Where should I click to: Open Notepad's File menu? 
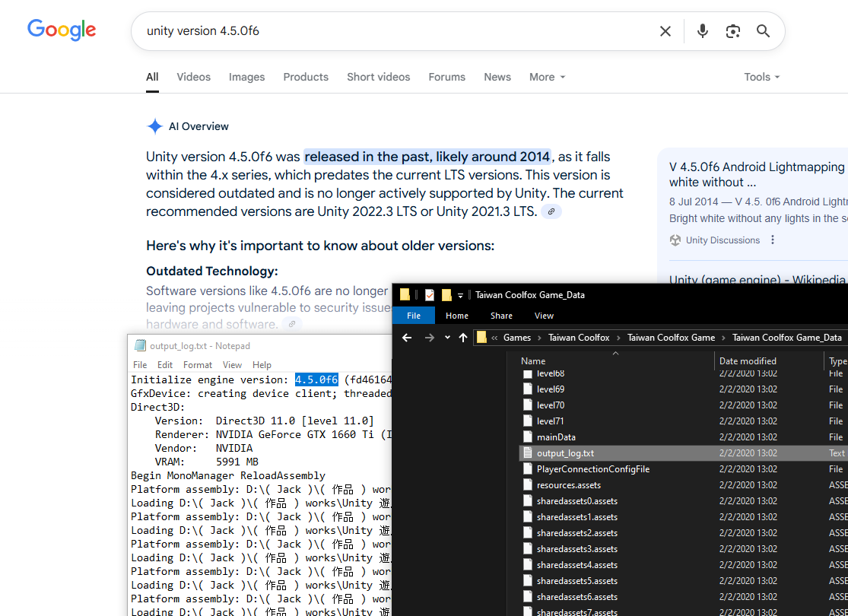[x=139, y=365]
